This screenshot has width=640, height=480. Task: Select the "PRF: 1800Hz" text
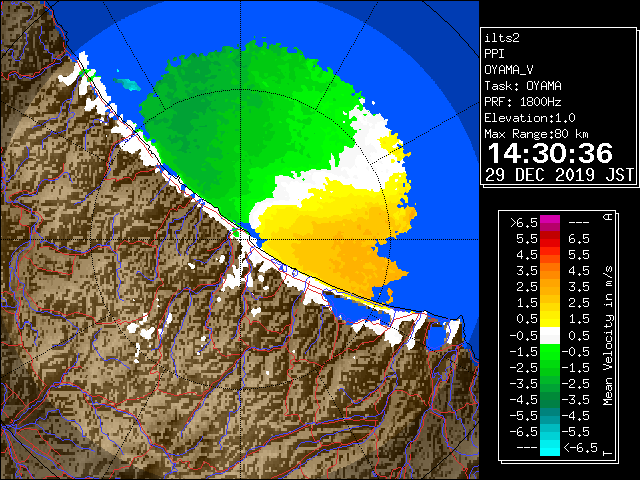(523, 102)
